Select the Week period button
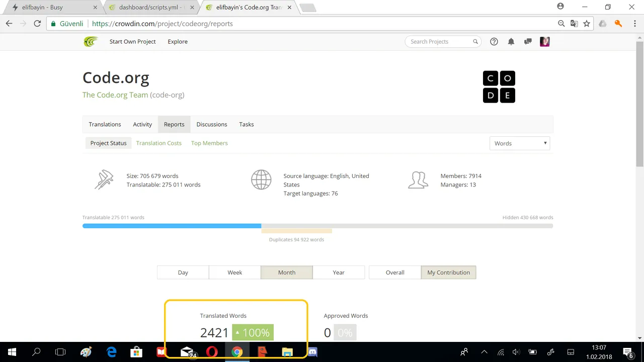The width and height of the screenshot is (644, 362). (235, 273)
